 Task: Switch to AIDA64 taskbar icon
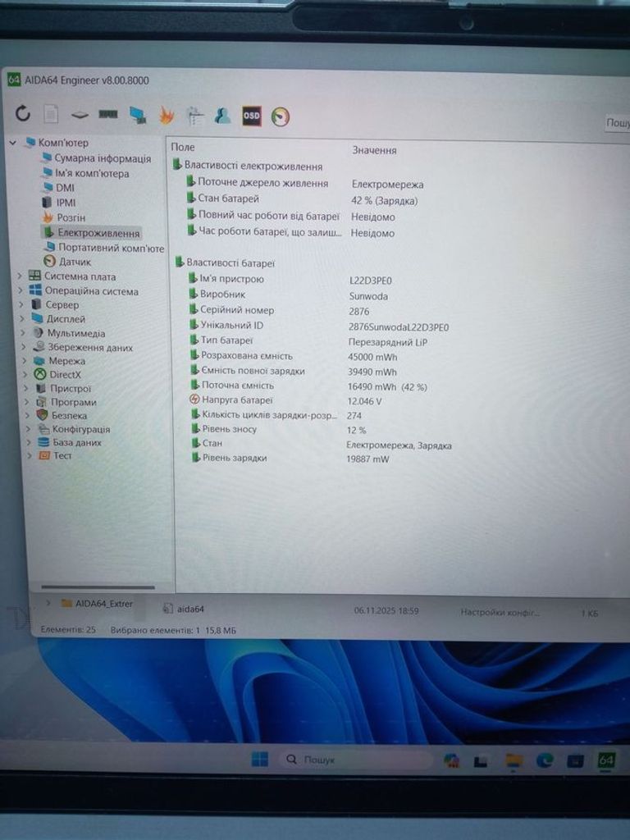click(x=606, y=760)
